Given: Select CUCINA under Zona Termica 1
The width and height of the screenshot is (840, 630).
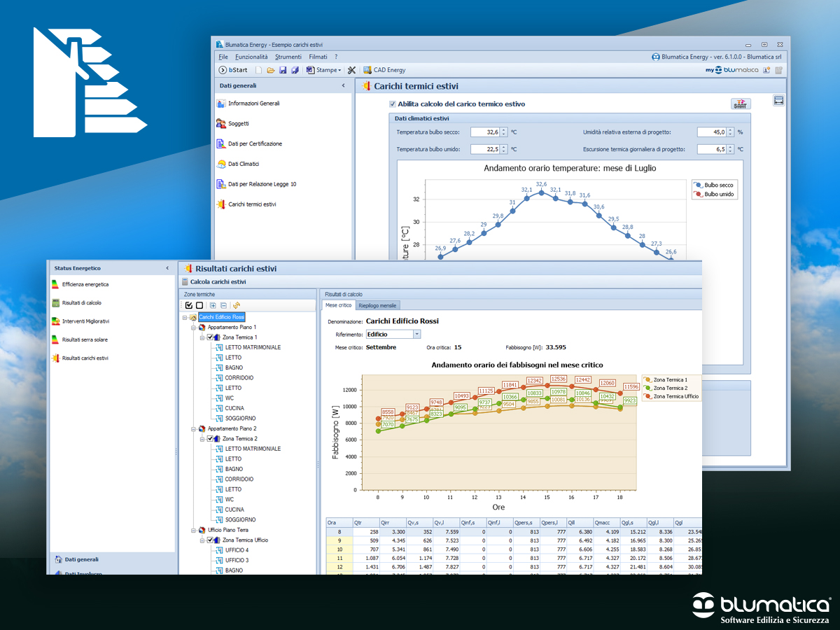Looking at the screenshot, I should click(234, 408).
